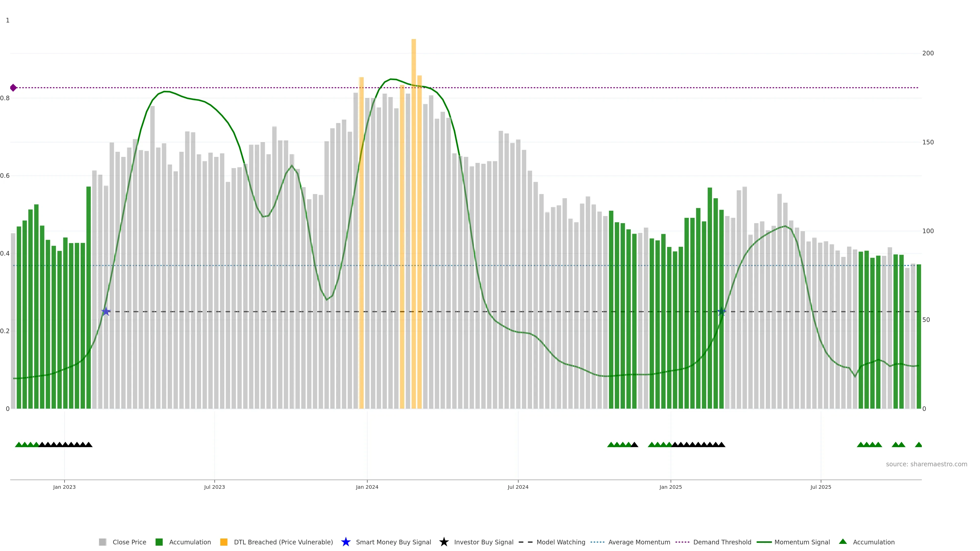Click the dark star marker on the chart near March 2025

coord(721,312)
